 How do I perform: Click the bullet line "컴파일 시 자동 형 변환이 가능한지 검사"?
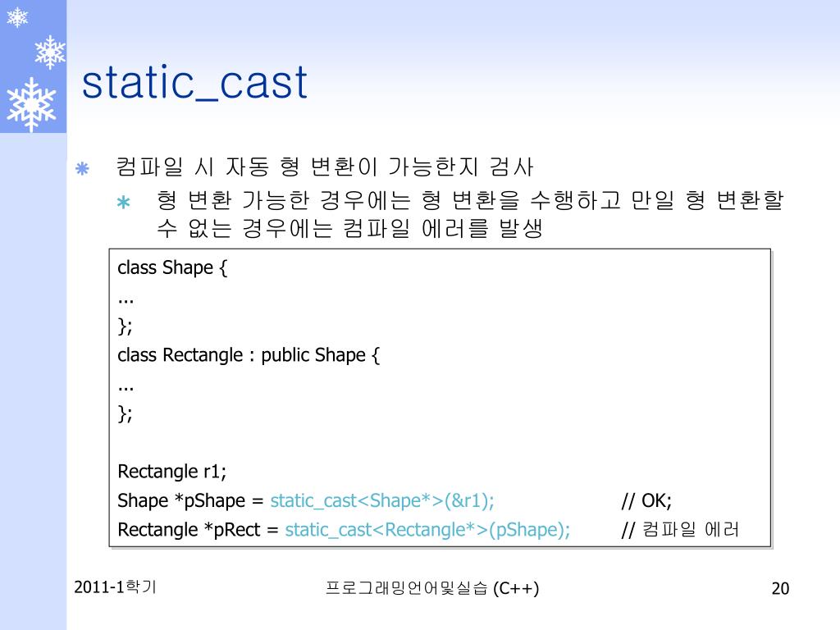325,167
